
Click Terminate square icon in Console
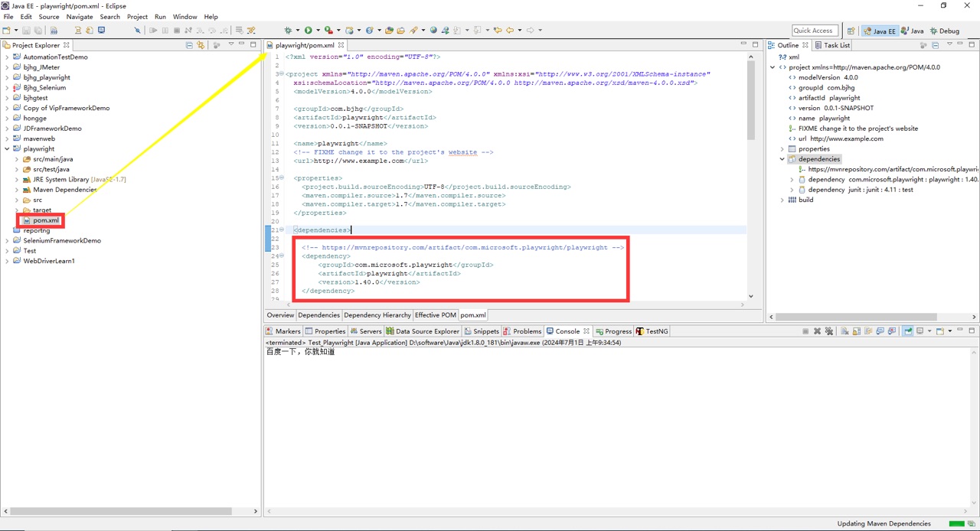(x=805, y=331)
